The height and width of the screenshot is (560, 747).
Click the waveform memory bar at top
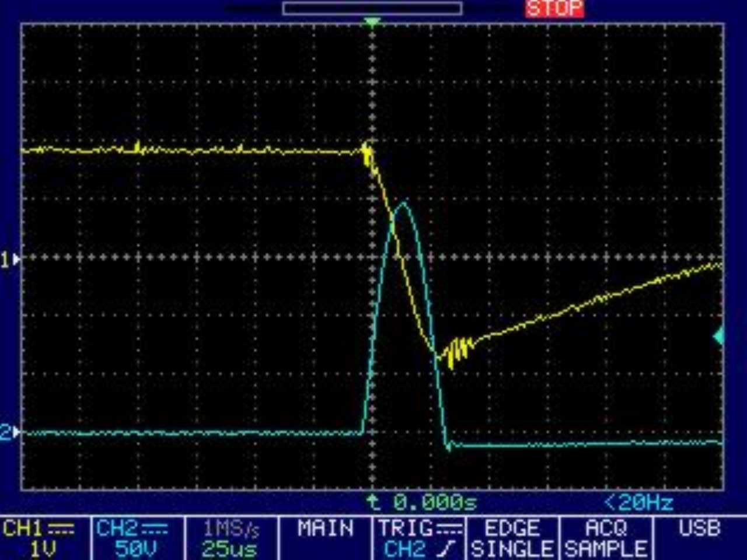tap(372, 8)
